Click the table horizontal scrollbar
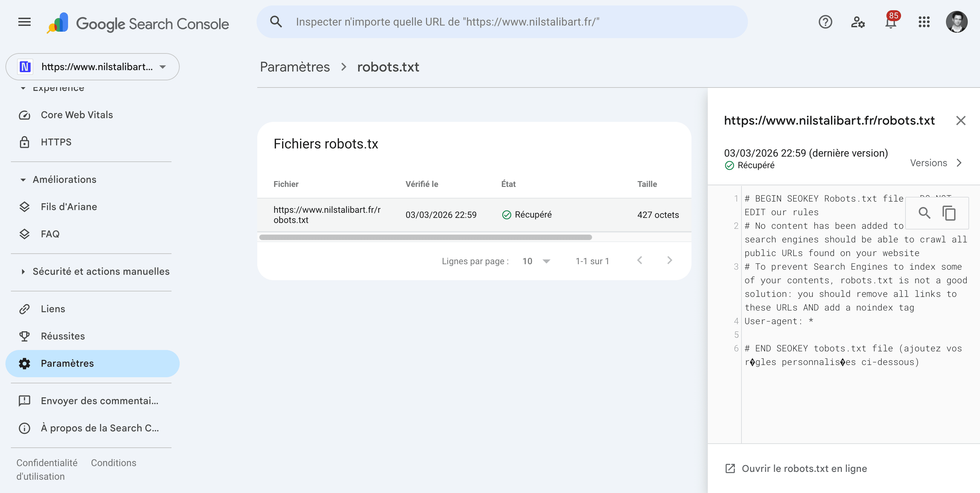The height and width of the screenshot is (493, 980). point(425,237)
